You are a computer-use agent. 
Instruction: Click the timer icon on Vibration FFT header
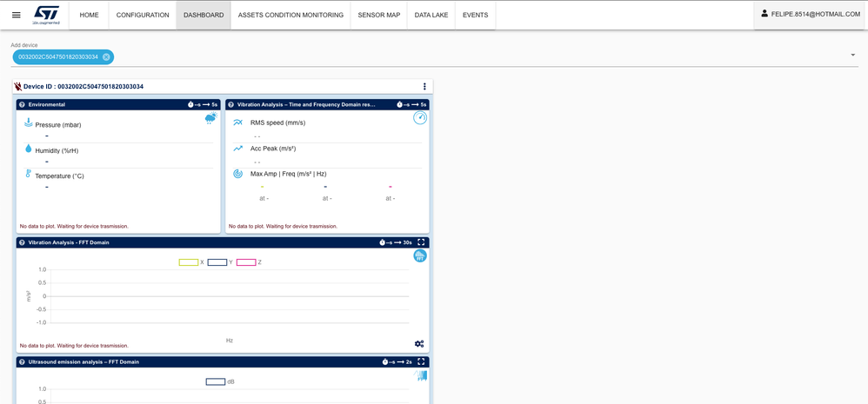pyautogui.click(x=382, y=242)
